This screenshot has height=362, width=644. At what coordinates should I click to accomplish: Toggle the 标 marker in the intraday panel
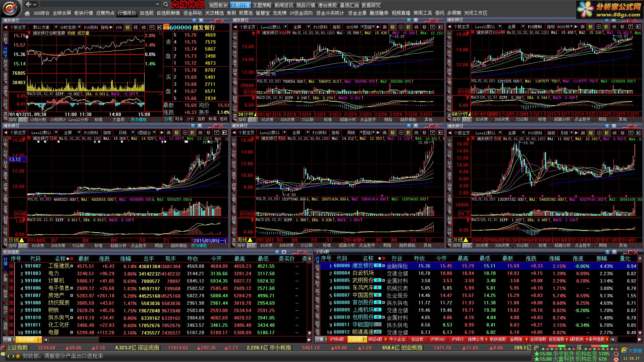(127, 27)
